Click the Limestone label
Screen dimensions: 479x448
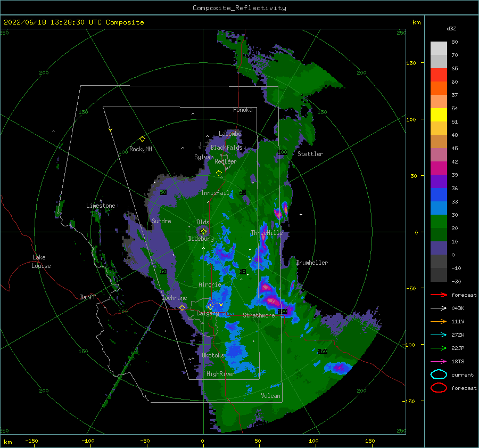click(x=101, y=206)
